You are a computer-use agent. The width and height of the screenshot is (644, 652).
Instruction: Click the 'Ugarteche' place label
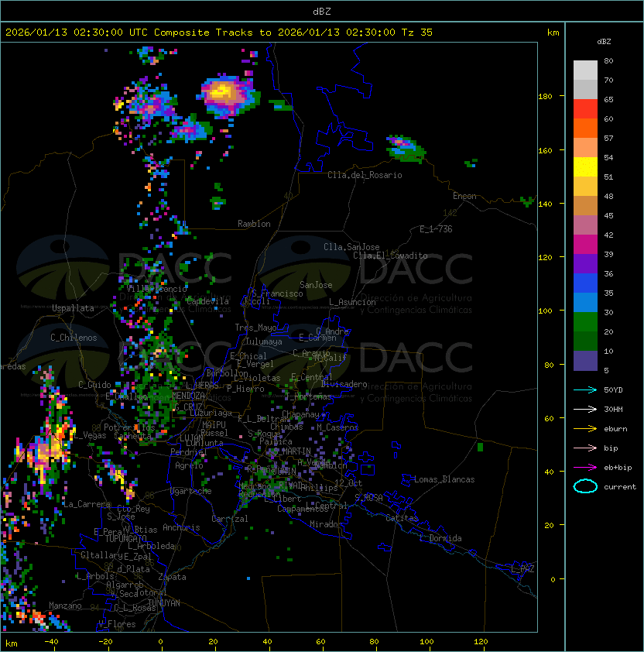191,491
